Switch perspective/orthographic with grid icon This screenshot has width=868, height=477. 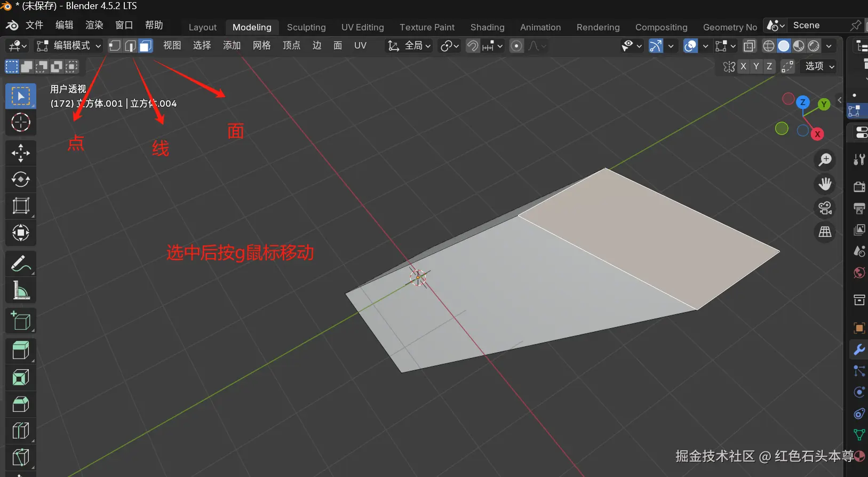tap(825, 232)
